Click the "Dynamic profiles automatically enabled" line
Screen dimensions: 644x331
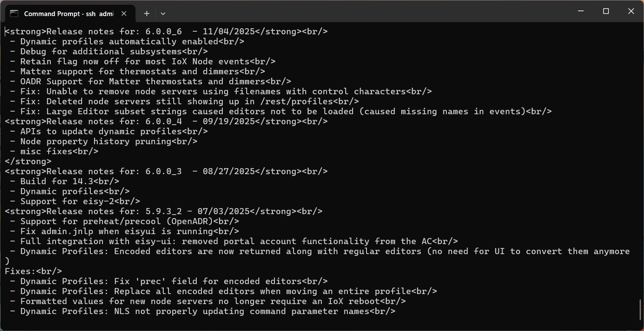click(x=127, y=42)
